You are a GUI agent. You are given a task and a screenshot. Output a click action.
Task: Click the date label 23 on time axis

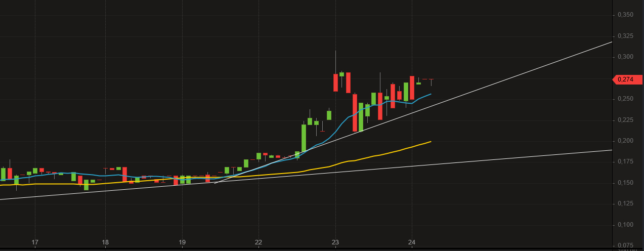pyautogui.click(x=335, y=242)
